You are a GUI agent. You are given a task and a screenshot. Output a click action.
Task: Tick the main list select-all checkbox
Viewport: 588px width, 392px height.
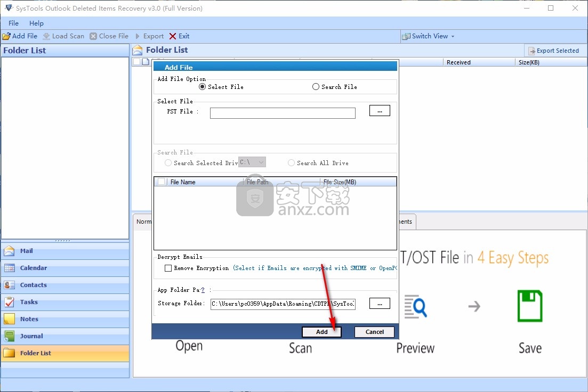[x=137, y=61]
